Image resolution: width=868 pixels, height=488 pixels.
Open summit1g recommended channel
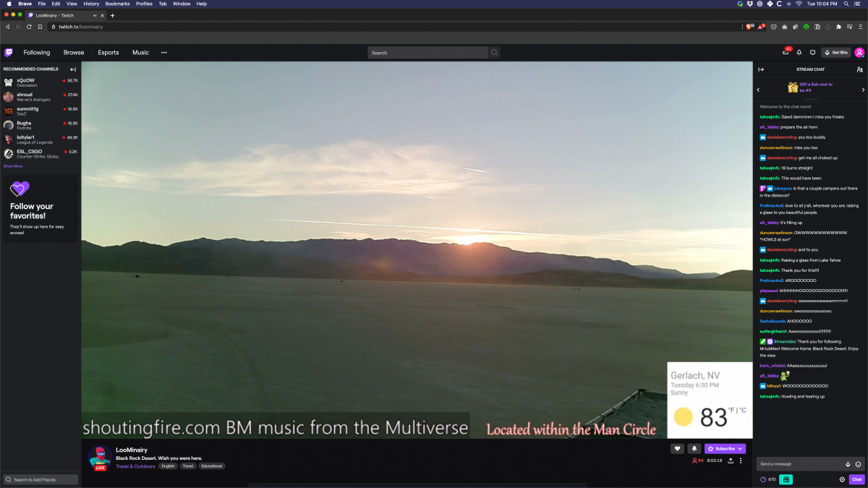tap(41, 111)
